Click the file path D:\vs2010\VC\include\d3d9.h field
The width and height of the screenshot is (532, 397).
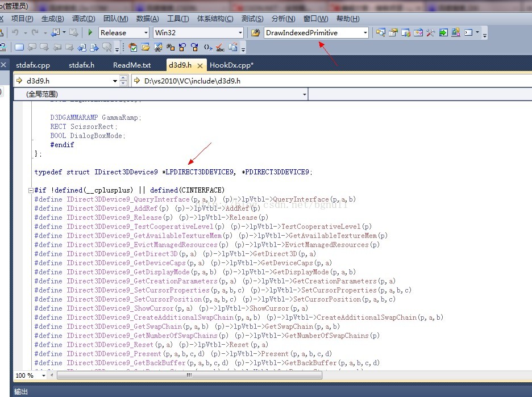click(x=332, y=81)
